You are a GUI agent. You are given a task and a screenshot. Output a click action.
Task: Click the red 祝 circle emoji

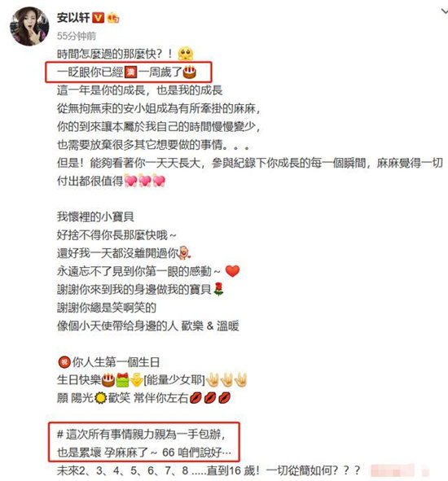click(64, 362)
